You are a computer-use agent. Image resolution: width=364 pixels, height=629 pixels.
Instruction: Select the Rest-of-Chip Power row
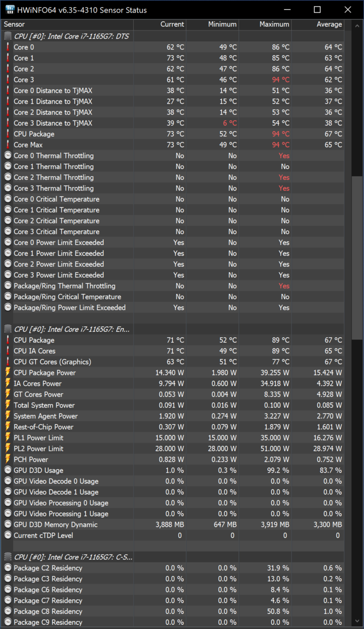tap(173, 426)
